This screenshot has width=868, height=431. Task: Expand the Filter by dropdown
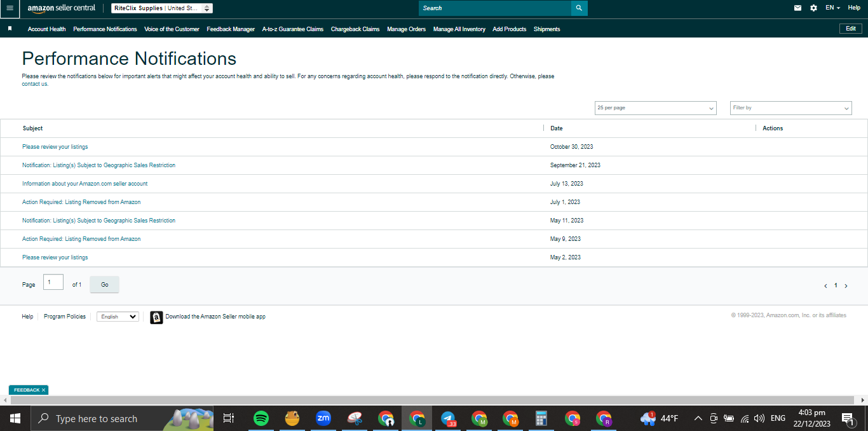tap(790, 108)
